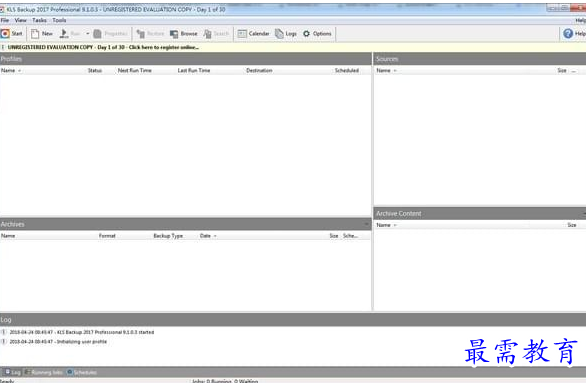Screen dimensions: 586x383
Task: Click the Run toolbar icon
Action: (70, 34)
